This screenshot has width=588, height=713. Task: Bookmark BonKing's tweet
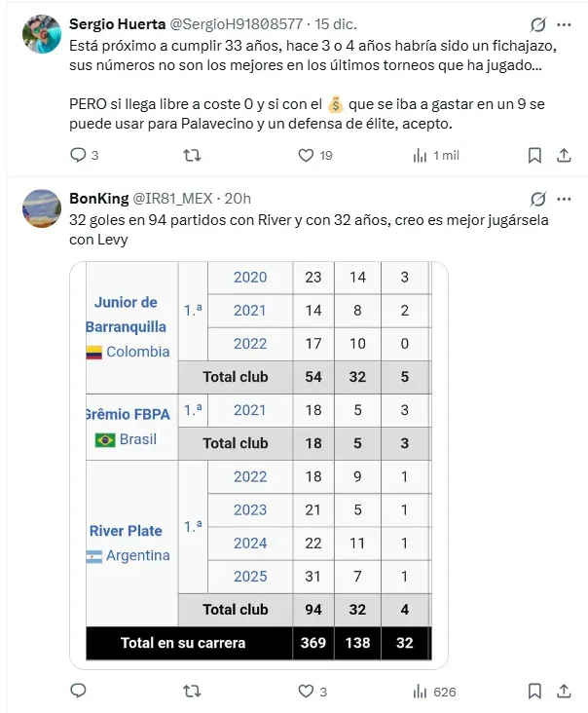pos(534,692)
